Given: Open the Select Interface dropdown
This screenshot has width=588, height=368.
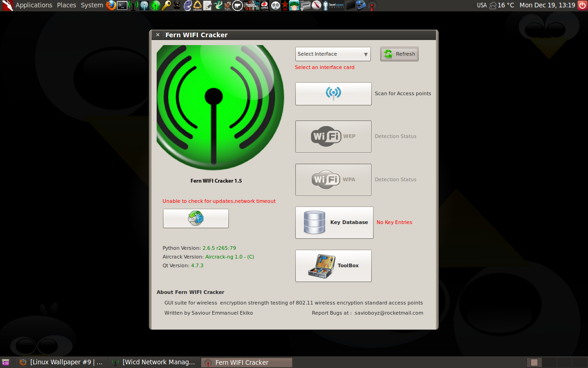Looking at the screenshot, I should [x=333, y=54].
